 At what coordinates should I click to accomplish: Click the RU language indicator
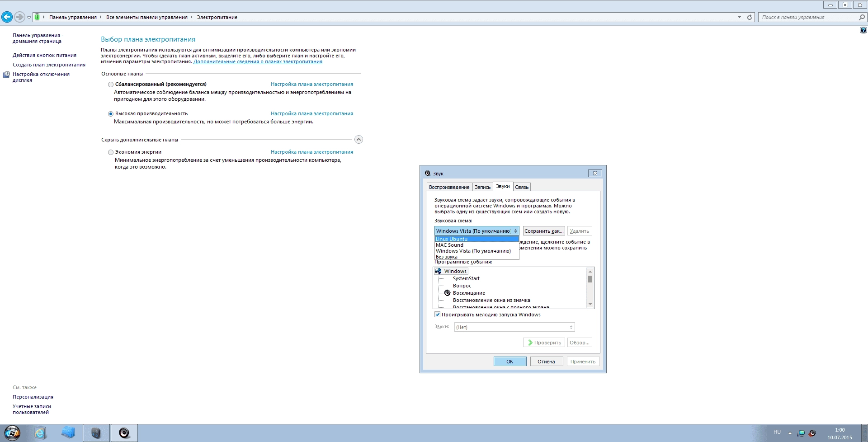[x=777, y=432]
